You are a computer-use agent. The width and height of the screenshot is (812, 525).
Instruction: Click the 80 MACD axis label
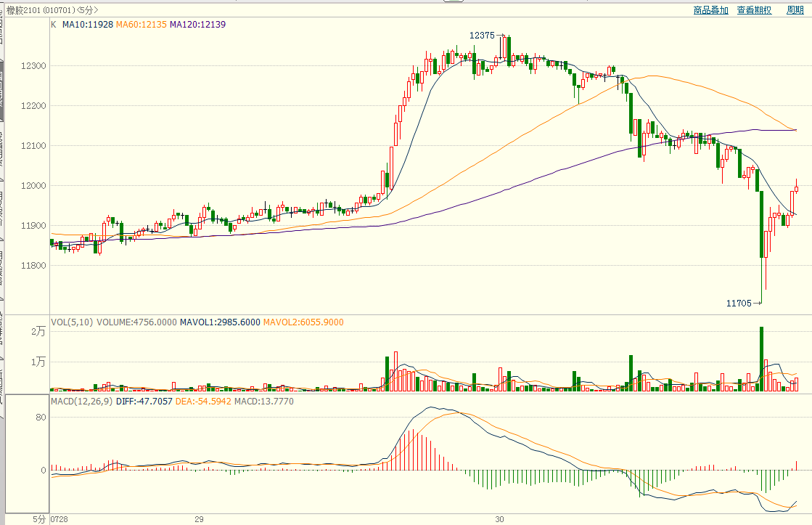click(x=41, y=418)
